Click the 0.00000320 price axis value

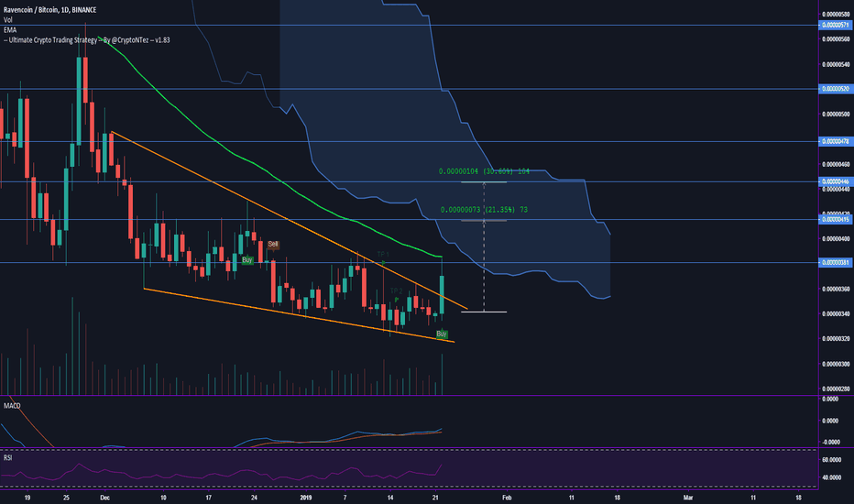pos(836,338)
